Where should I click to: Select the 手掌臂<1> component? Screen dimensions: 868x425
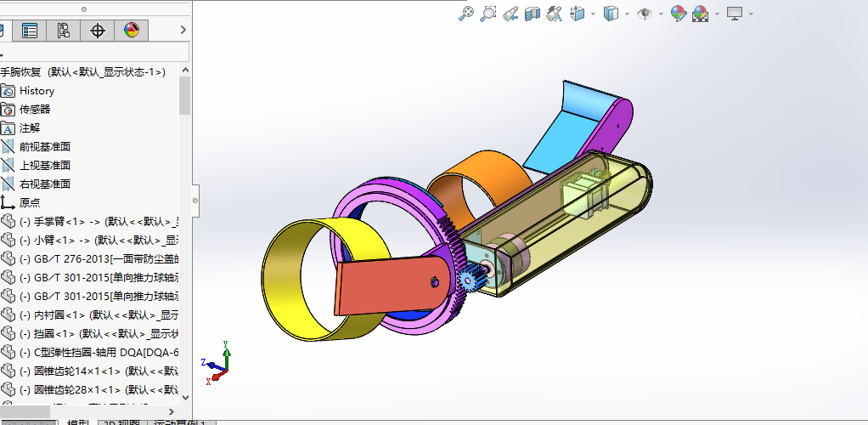point(99,222)
